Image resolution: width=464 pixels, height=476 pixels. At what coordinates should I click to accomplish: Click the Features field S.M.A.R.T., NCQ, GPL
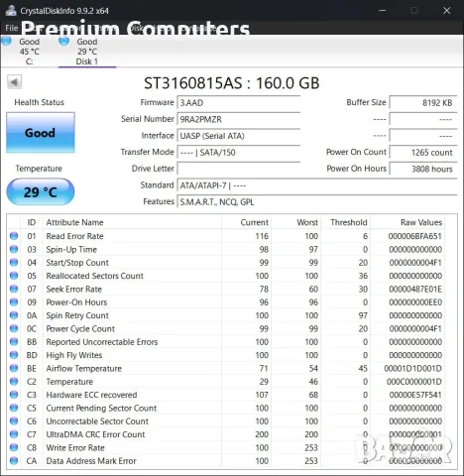tap(317, 201)
